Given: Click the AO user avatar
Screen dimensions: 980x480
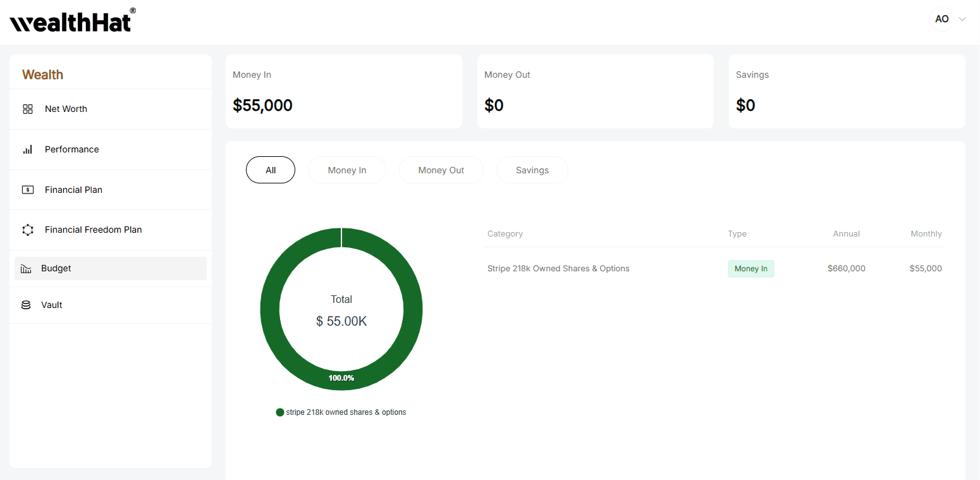Looking at the screenshot, I should (942, 19).
